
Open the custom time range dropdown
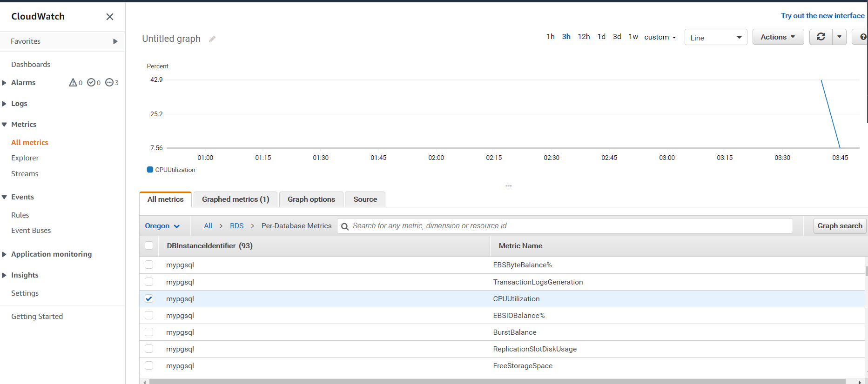click(660, 37)
